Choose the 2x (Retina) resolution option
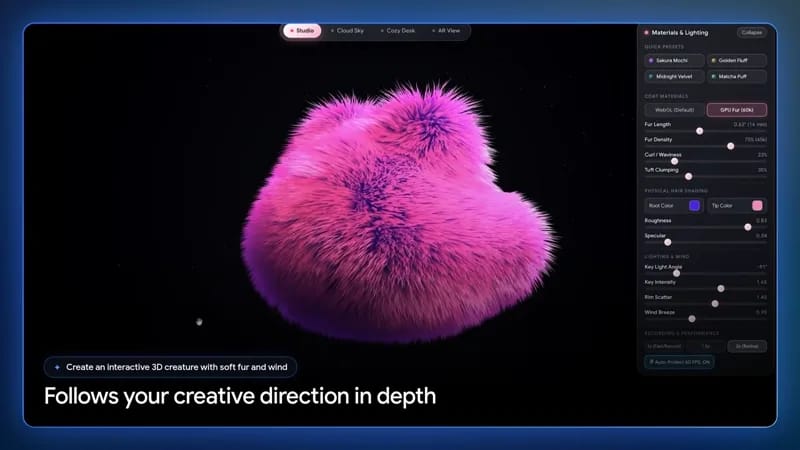The width and height of the screenshot is (800, 450). click(x=747, y=346)
